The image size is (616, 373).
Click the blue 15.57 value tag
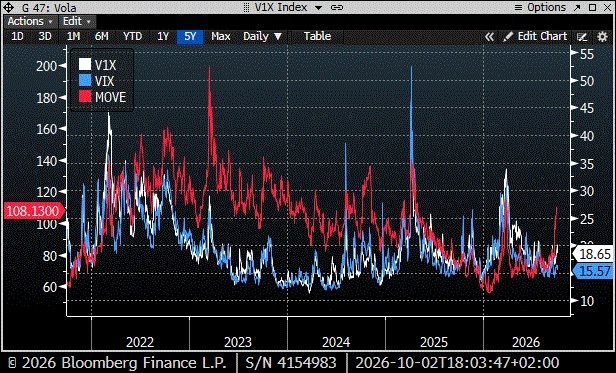pos(593,271)
